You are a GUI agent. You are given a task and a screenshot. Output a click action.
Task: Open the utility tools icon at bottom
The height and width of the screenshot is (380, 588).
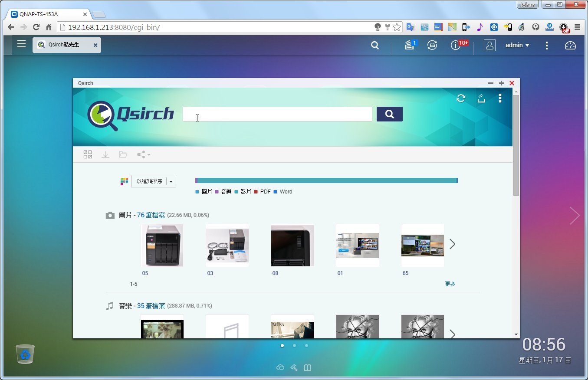[x=294, y=368]
